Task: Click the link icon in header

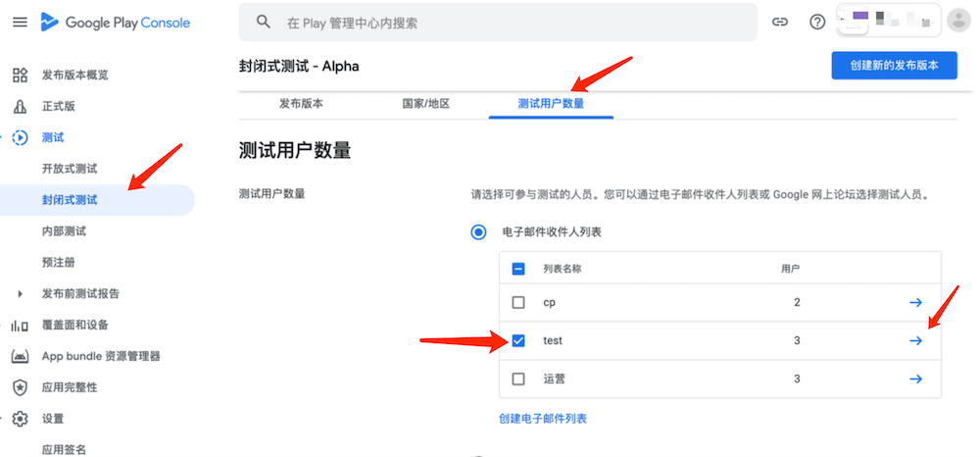Action: [780, 22]
